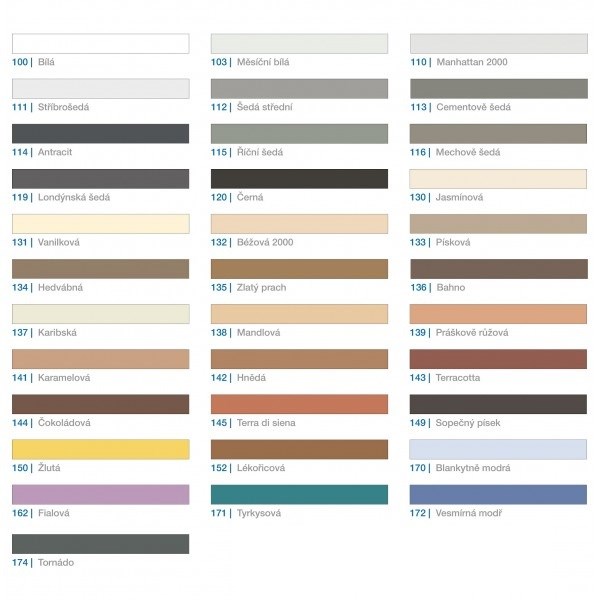Image resolution: width=600 pixels, height=600 pixels.
Task: Click the 145 Terra di siena swatch
Action: (x=299, y=404)
